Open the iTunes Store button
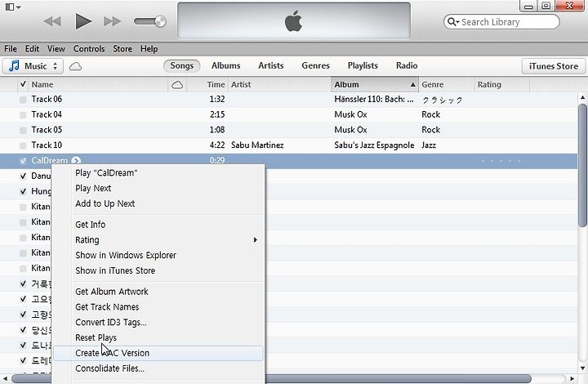 click(x=554, y=66)
